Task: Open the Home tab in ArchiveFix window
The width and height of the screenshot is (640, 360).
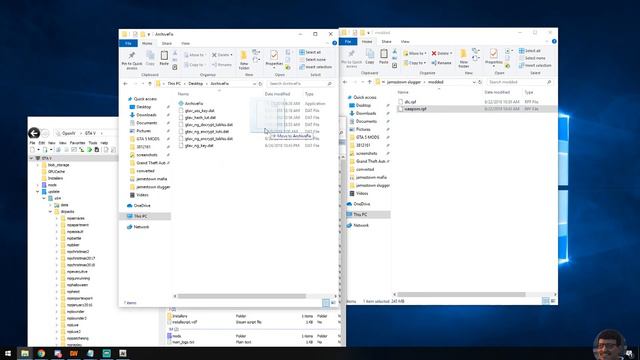Action: tap(147, 43)
